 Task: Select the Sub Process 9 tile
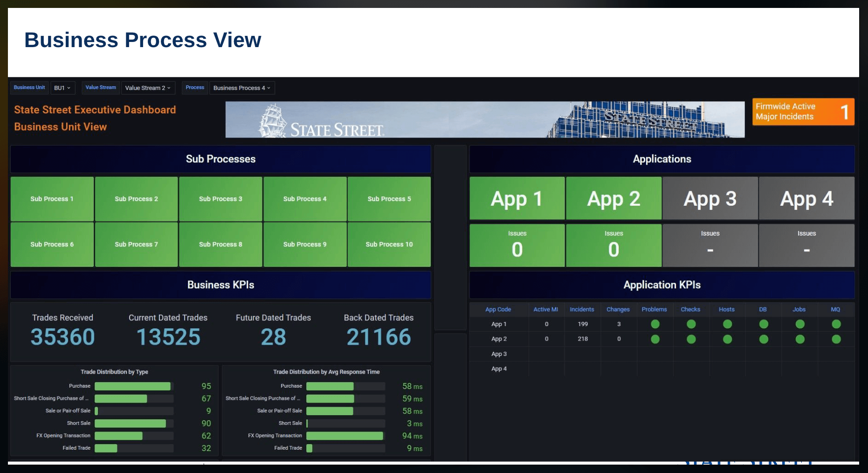[305, 244]
